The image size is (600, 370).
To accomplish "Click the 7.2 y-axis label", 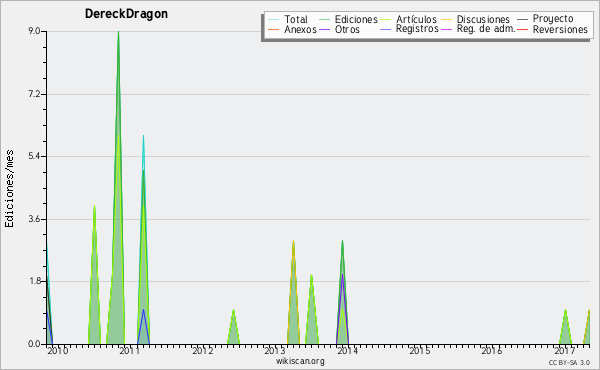I will tap(34, 94).
